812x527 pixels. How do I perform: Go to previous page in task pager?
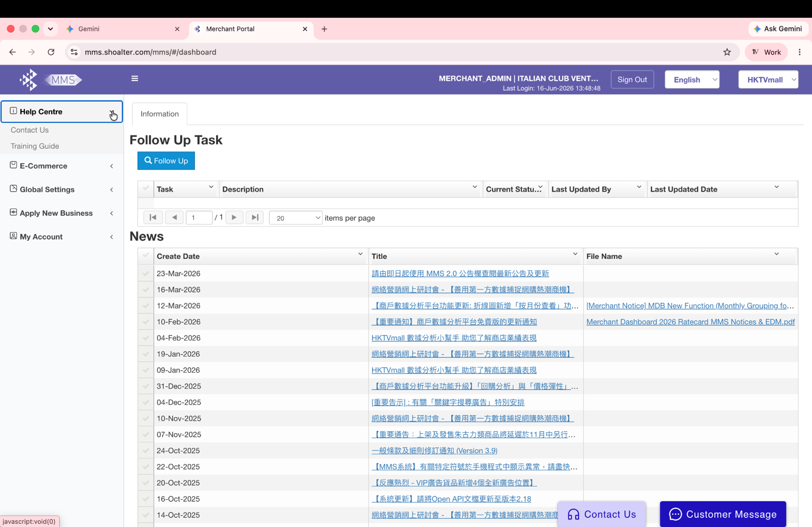(x=174, y=217)
